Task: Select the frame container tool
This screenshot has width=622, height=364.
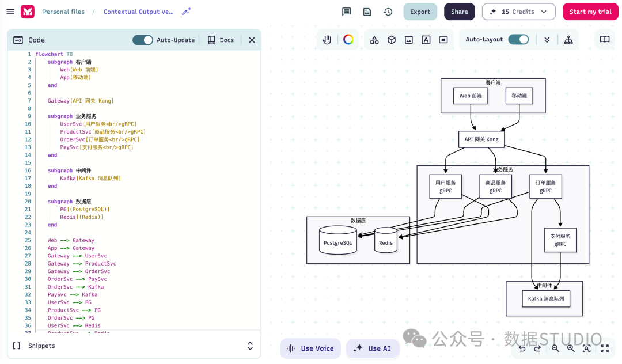Action: tap(443, 40)
